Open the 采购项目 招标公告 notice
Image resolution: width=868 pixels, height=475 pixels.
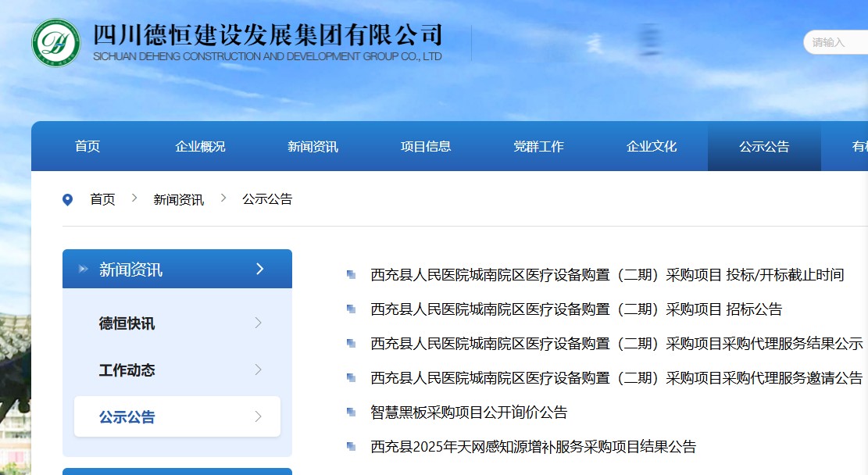click(577, 309)
